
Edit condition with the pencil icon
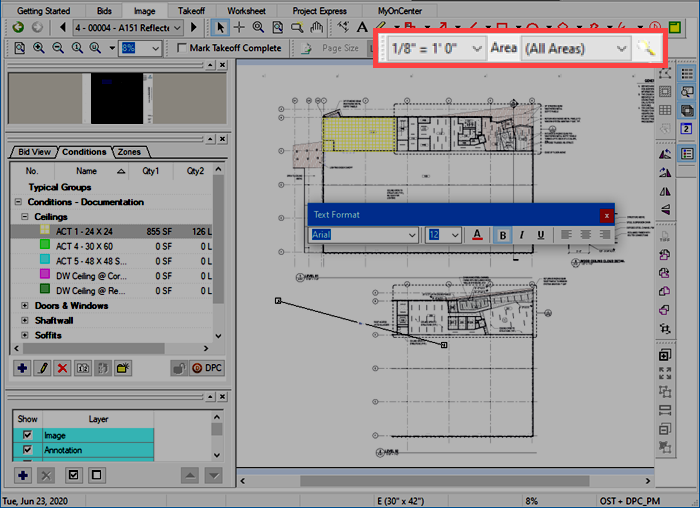click(42, 368)
